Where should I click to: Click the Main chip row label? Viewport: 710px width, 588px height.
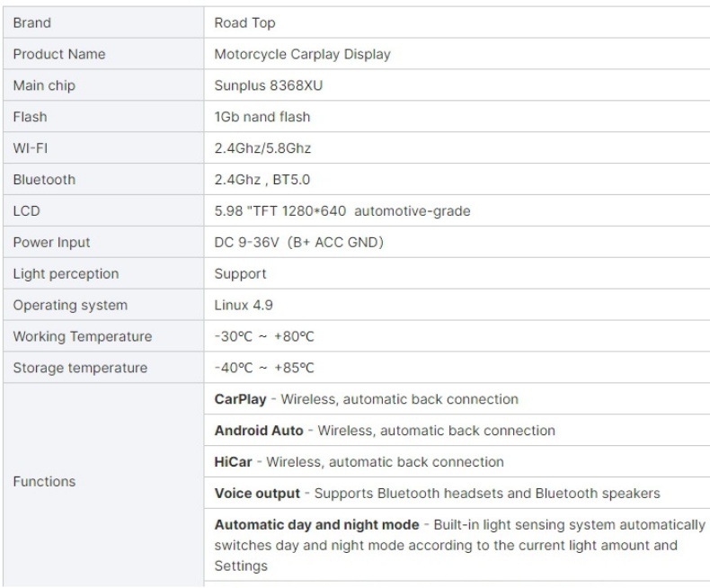click(44, 85)
